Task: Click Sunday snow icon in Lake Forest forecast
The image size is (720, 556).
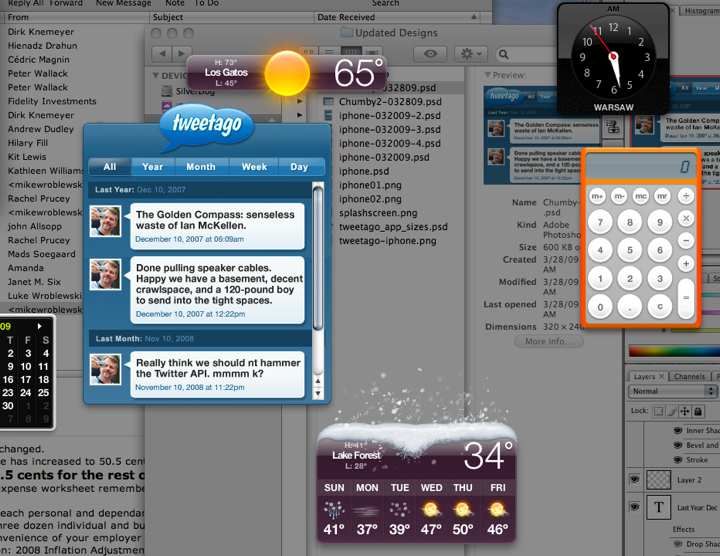Action: point(334,510)
